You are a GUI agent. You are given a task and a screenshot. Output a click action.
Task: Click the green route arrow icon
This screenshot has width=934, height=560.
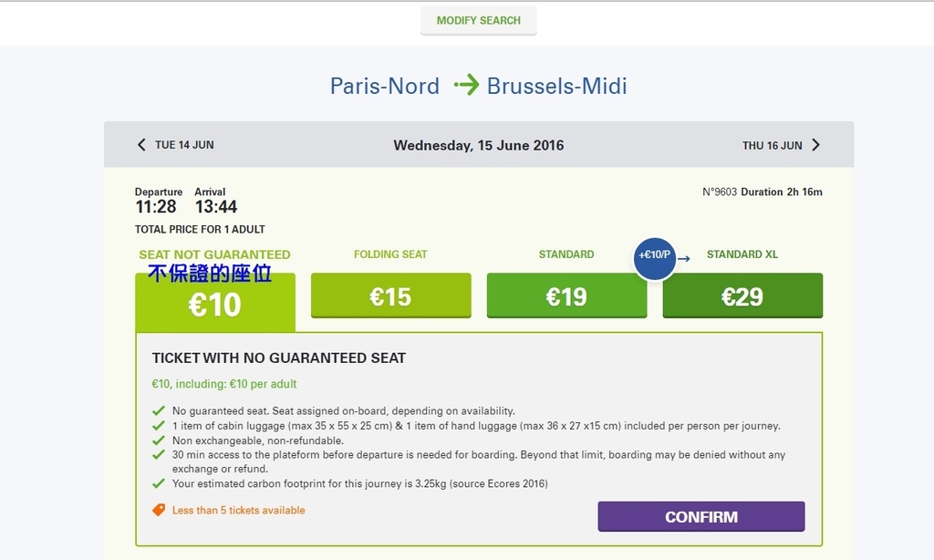coord(466,85)
